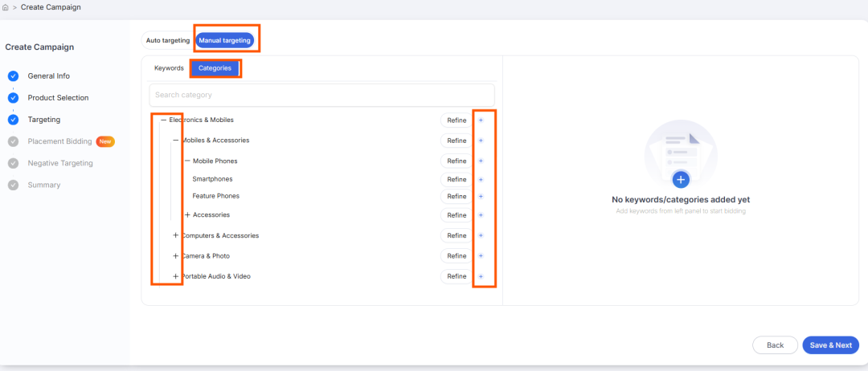The height and width of the screenshot is (371, 868).
Task: Open the Keywords tab
Action: pos(169,68)
